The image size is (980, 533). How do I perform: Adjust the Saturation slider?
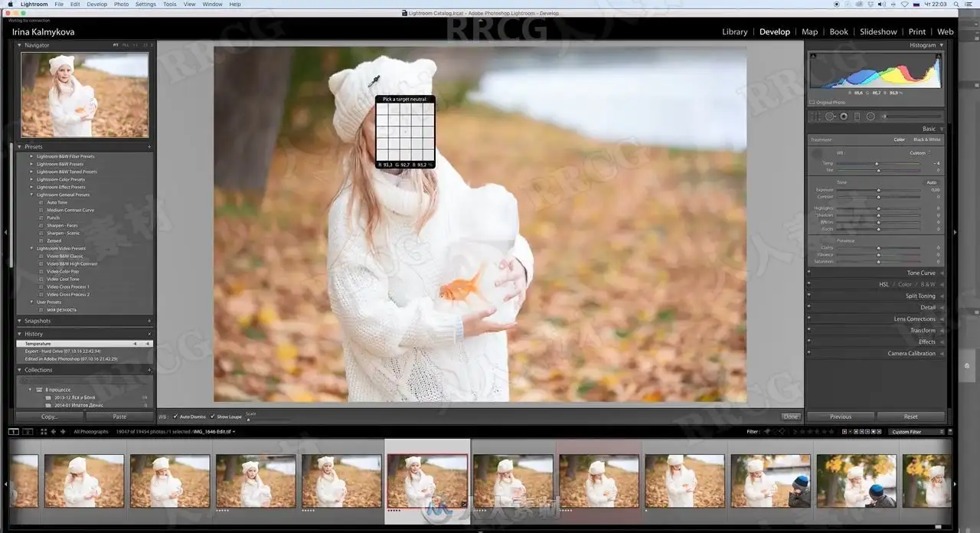878,262
